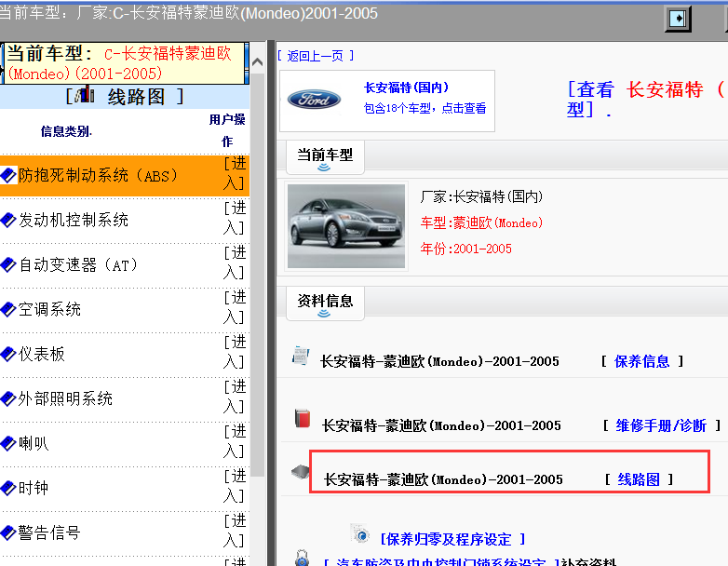The width and height of the screenshot is (728, 566).
Task: Open 长安福特(国内) manufacturer link
Action: [x=406, y=88]
